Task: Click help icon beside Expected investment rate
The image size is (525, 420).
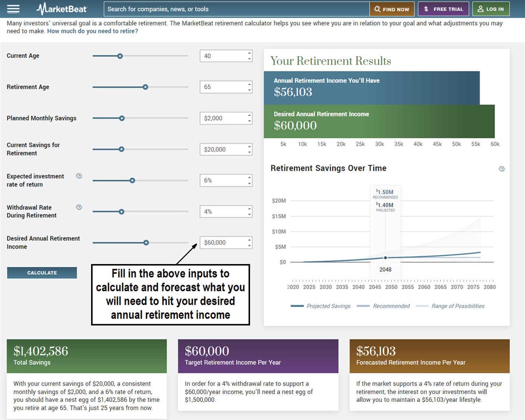Action: pos(79,176)
